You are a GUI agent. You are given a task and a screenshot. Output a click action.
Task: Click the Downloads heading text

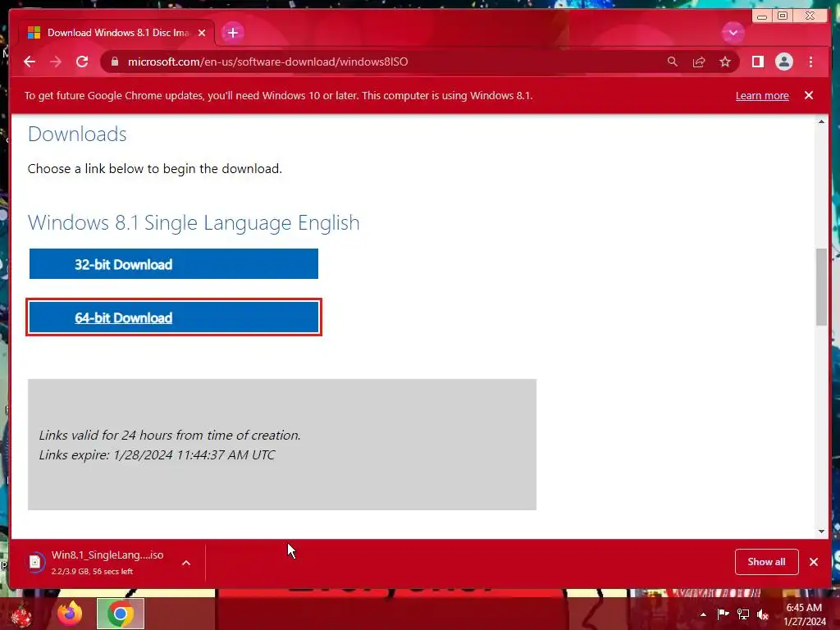pos(77,134)
